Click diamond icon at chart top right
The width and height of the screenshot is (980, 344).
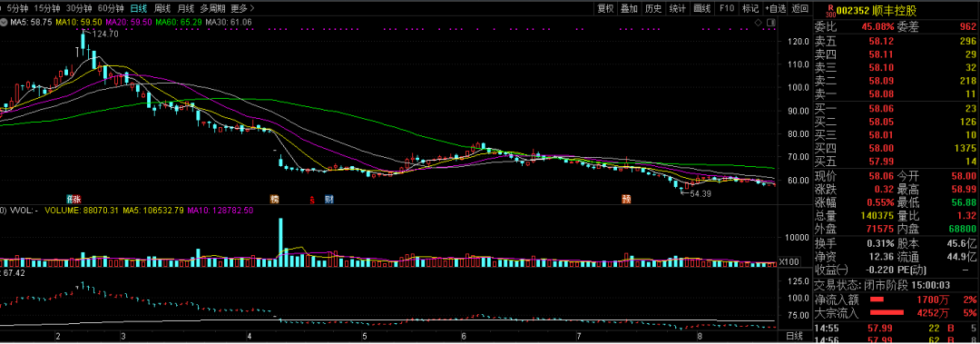tap(759, 23)
